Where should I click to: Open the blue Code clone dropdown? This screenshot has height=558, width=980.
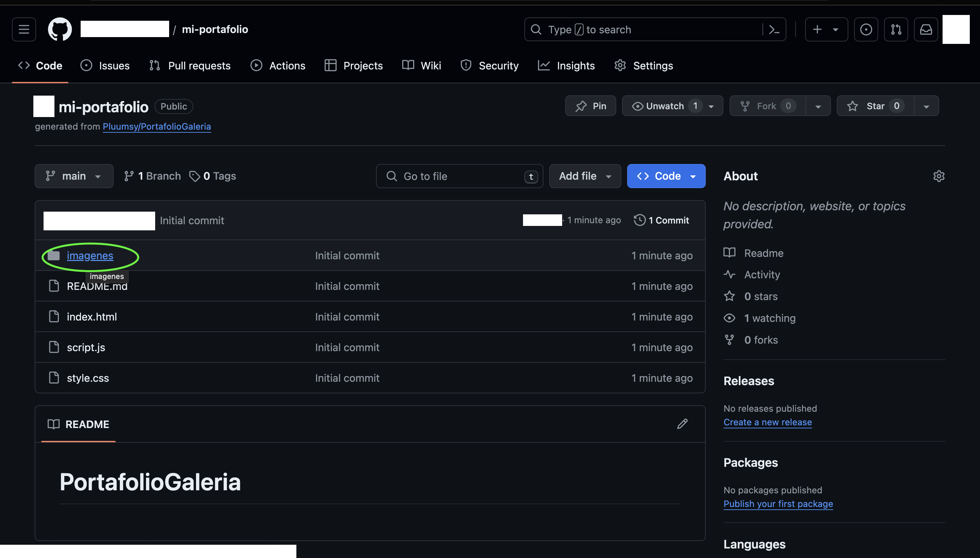pyautogui.click(x=666, y=176)
